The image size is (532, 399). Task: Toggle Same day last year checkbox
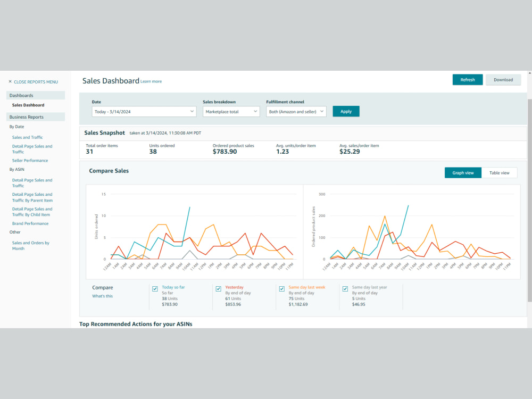345,289
